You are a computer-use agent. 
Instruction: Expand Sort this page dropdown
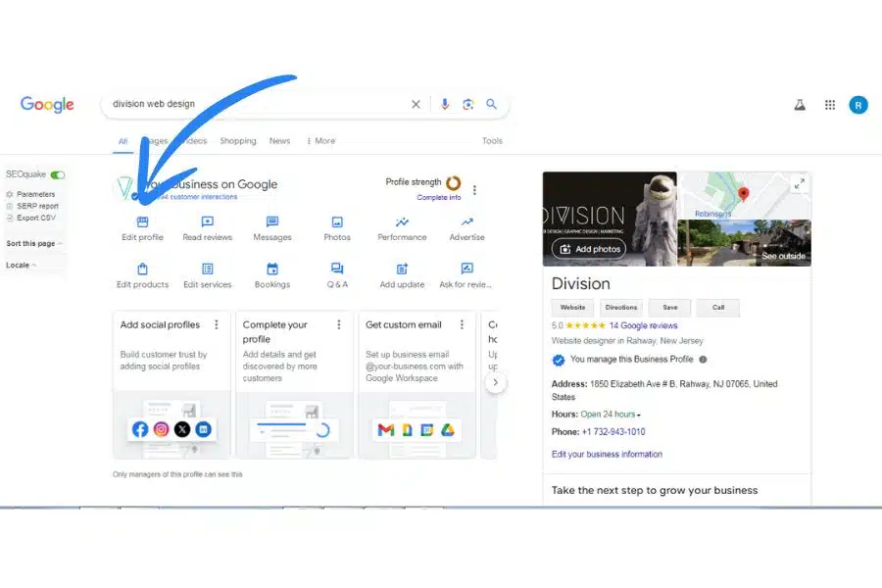click(x=33, y=244)
